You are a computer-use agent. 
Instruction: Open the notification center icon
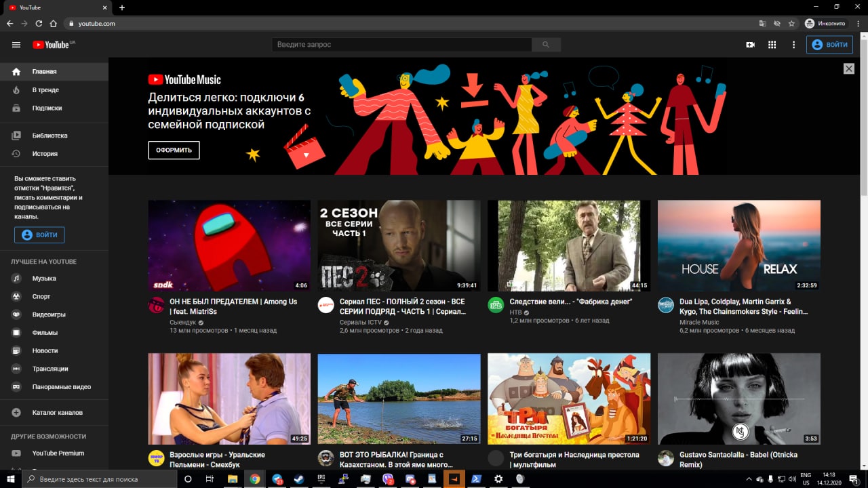(x=855, y=479)
